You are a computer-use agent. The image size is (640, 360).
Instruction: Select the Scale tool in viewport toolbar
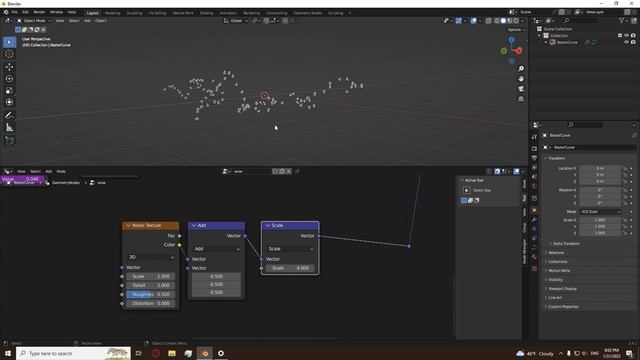coord(9,91)
